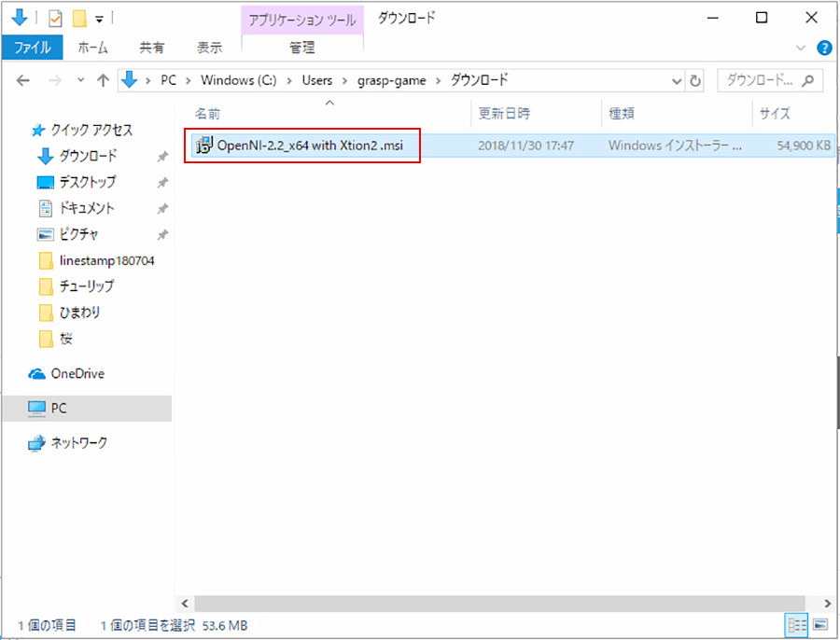Click the search magnifier icon
The width and height of the screenshot is (840, 640).
click(808, 80)
